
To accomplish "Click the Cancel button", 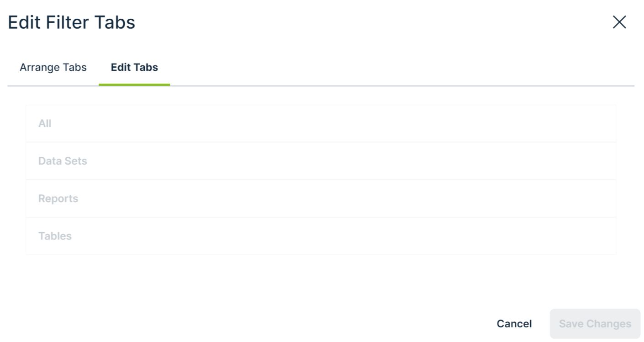I will (514, 324).
